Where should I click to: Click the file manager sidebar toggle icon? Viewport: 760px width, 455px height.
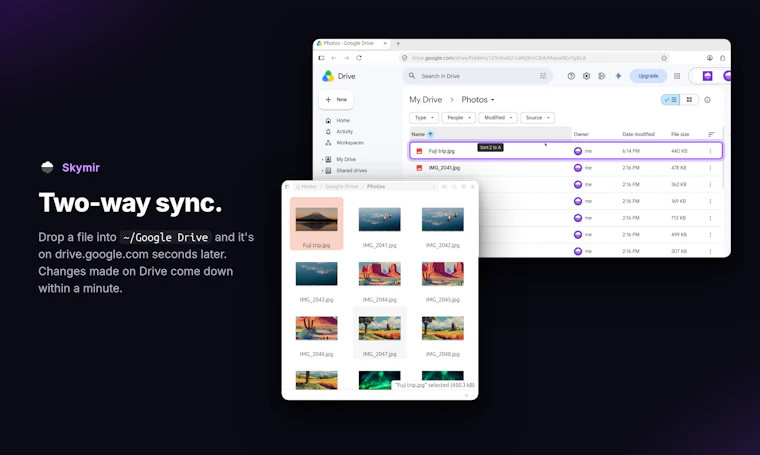point(287,187)
